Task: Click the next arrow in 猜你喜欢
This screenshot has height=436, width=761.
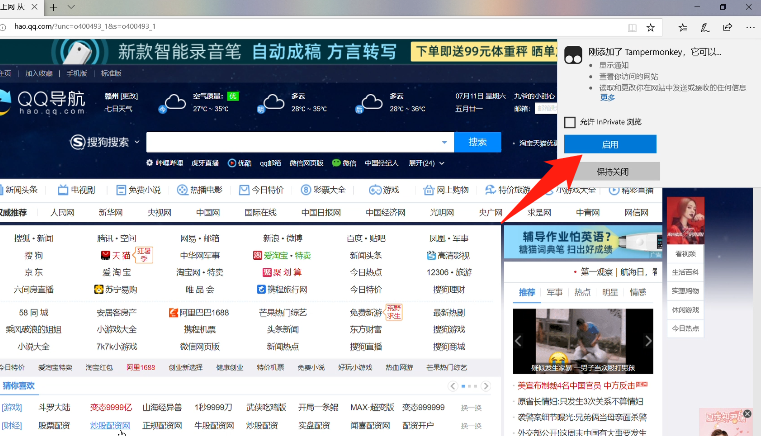Action: click(x=486, y=386)
